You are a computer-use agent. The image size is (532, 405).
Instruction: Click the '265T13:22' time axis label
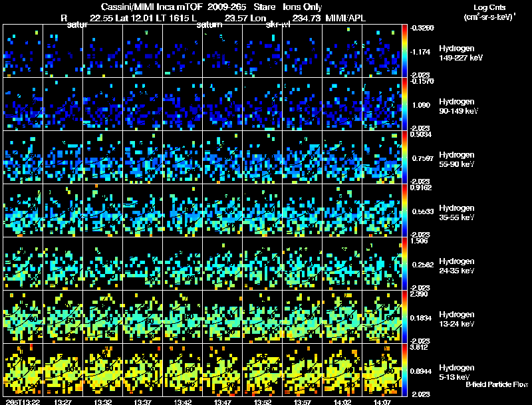(x=23, y=402)
